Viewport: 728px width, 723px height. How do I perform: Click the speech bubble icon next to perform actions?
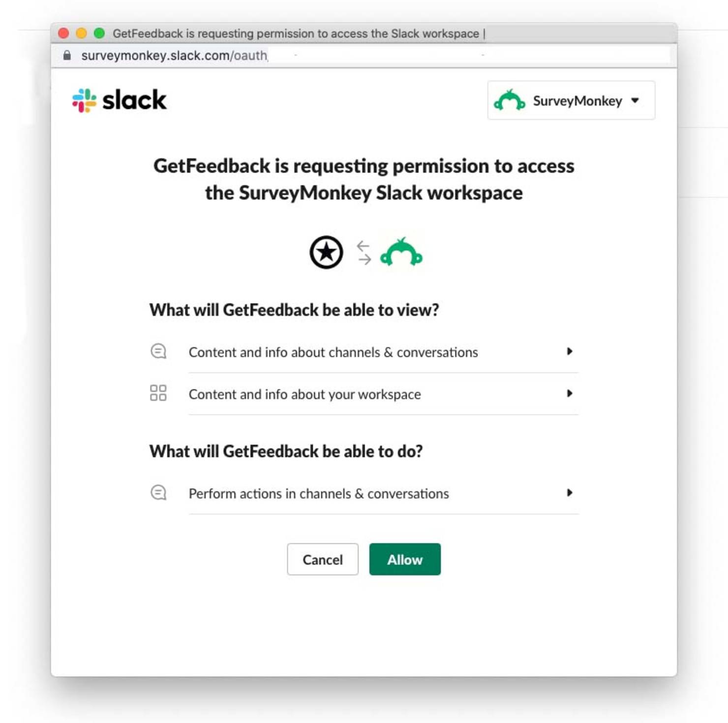(x=158, y=492)
